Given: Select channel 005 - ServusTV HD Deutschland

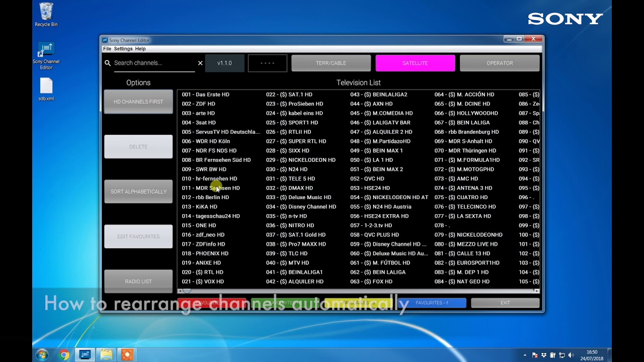Looking at the screenshot, I should click(220, 132).
